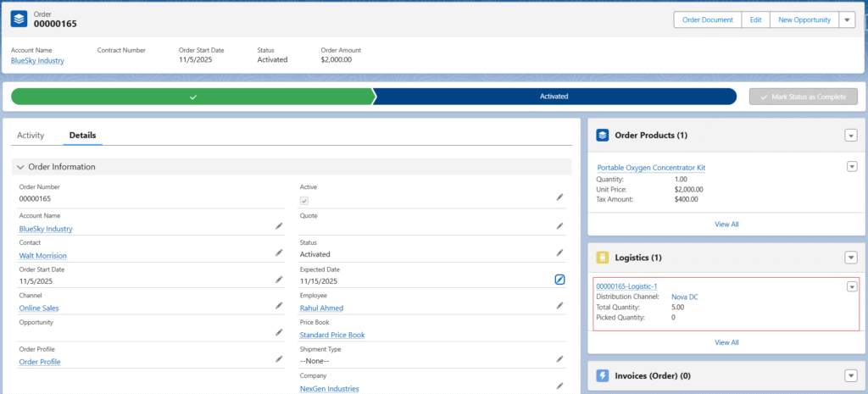Click the Order stack icon in header
Viewport: 868px width, 394px height.
(x=21, y=19)
